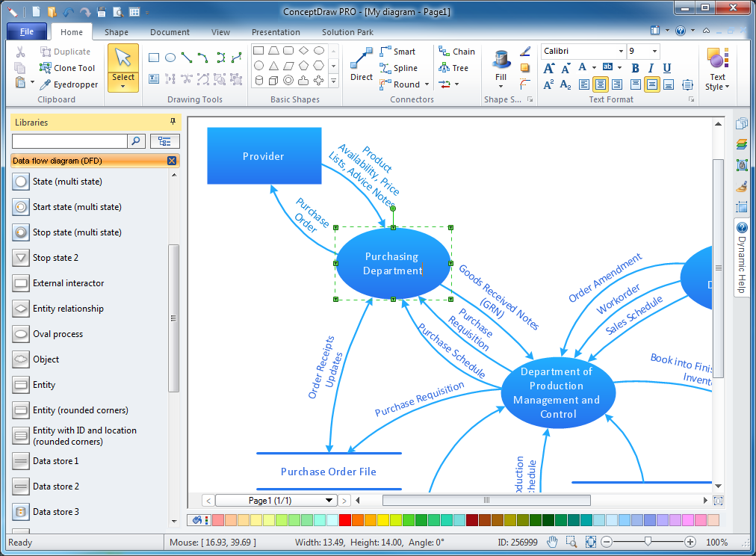This screenshot has height=556, width=756.
Task: Open the help question mark icon
Action: pos(681,31)
